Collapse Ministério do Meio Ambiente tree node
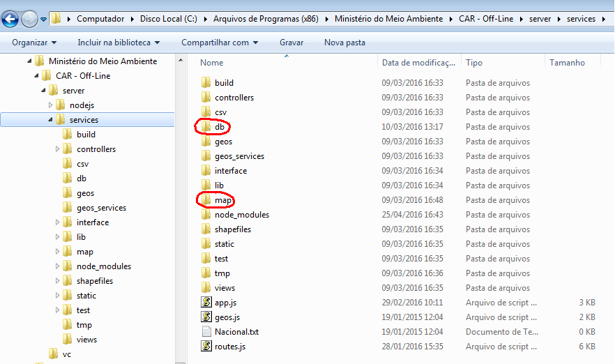 click(29, 61)
